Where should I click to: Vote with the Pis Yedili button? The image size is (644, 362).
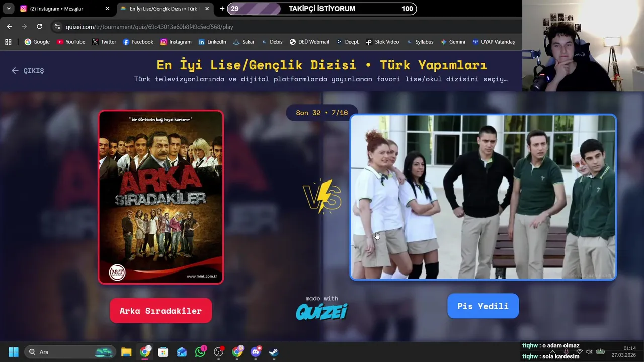483,306
